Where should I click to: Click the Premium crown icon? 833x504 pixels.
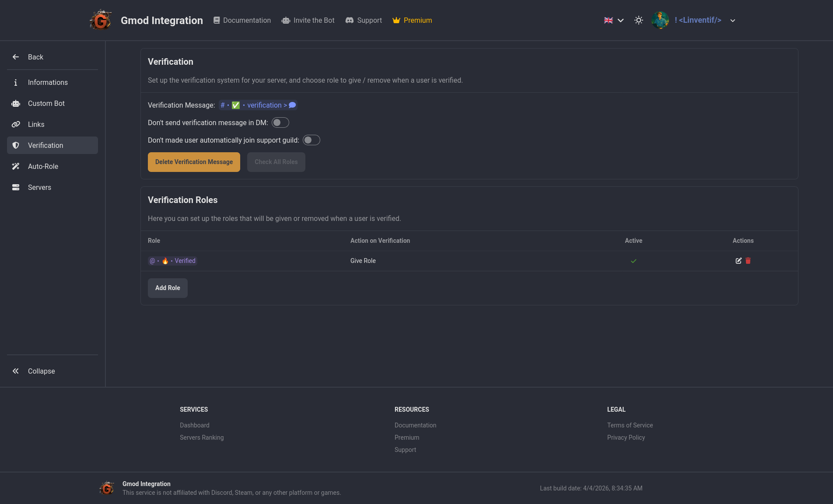pos(396,20)
